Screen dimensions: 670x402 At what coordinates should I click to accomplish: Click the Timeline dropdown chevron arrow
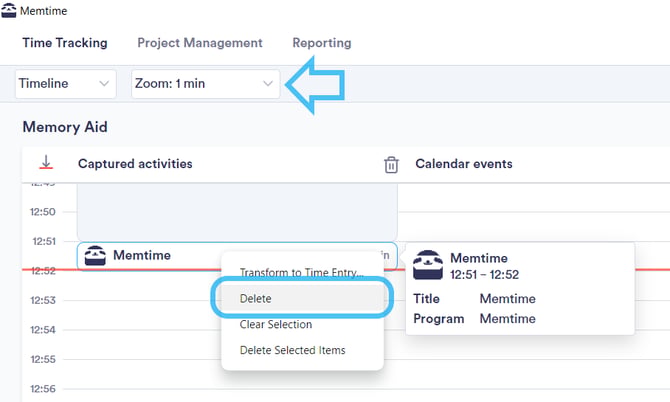pos(104,84)
